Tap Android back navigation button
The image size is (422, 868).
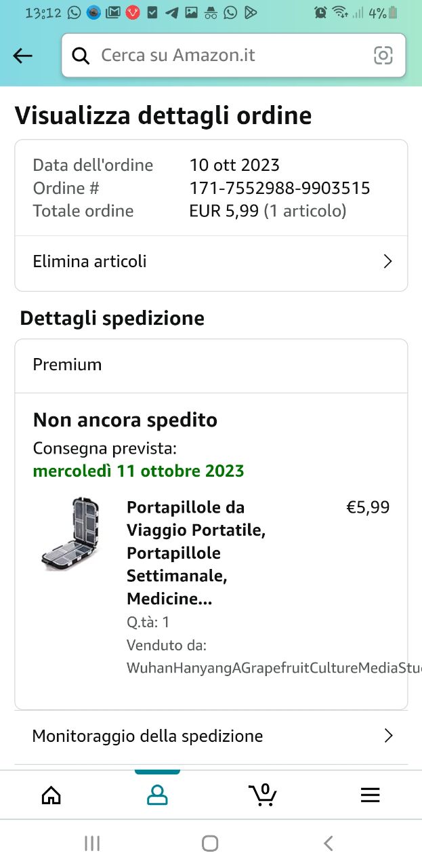click(329, 843)
